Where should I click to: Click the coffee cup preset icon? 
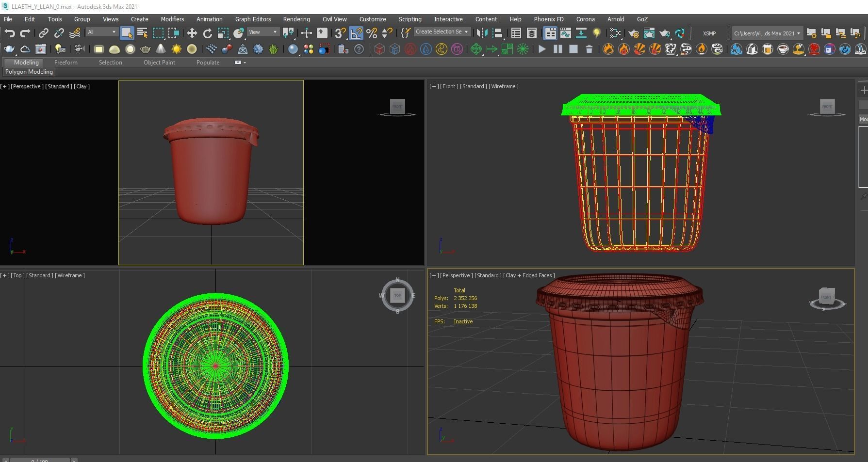[x=783, y=49]
